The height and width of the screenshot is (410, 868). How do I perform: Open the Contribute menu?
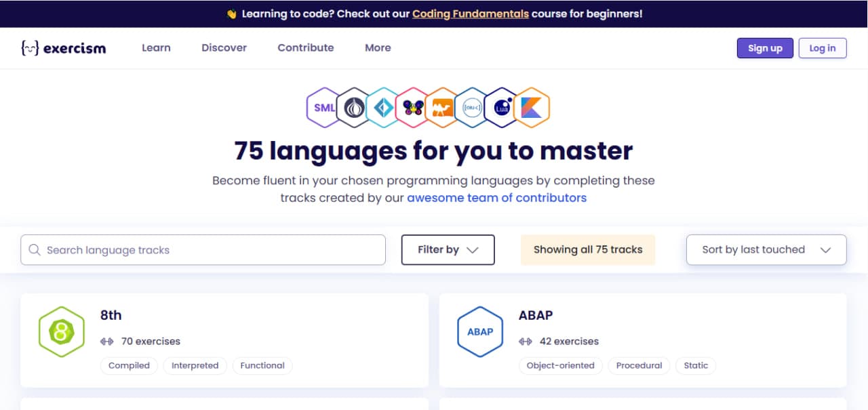[x=306, y=48]
